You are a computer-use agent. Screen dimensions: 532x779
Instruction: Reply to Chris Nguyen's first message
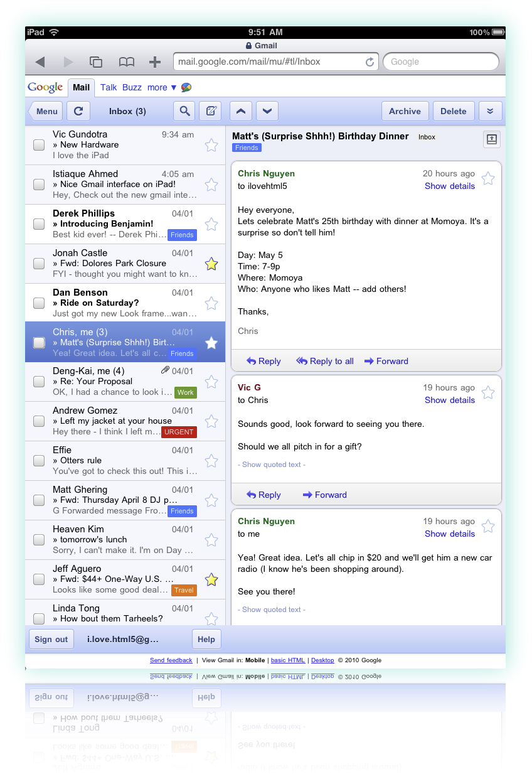[263, 361]
